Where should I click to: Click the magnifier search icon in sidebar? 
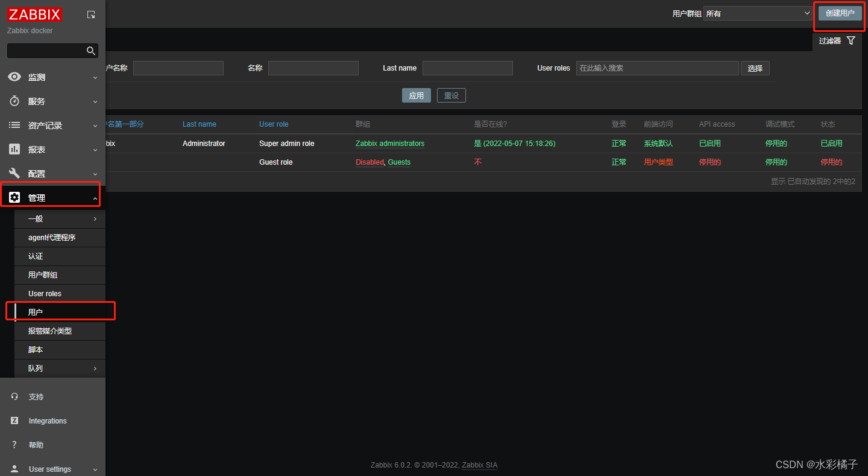[91, 51]
